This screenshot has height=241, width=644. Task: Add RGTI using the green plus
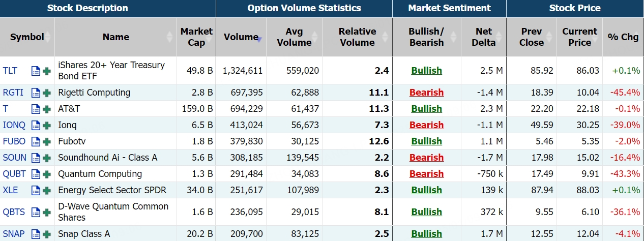click(47, 93)
